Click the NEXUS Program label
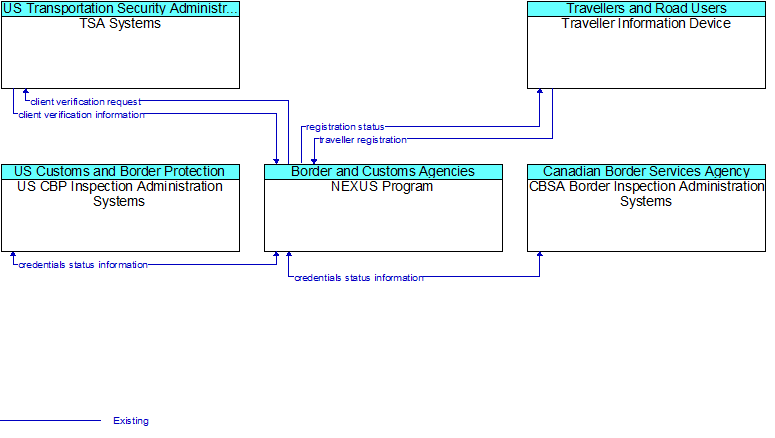 click(382, 186)
